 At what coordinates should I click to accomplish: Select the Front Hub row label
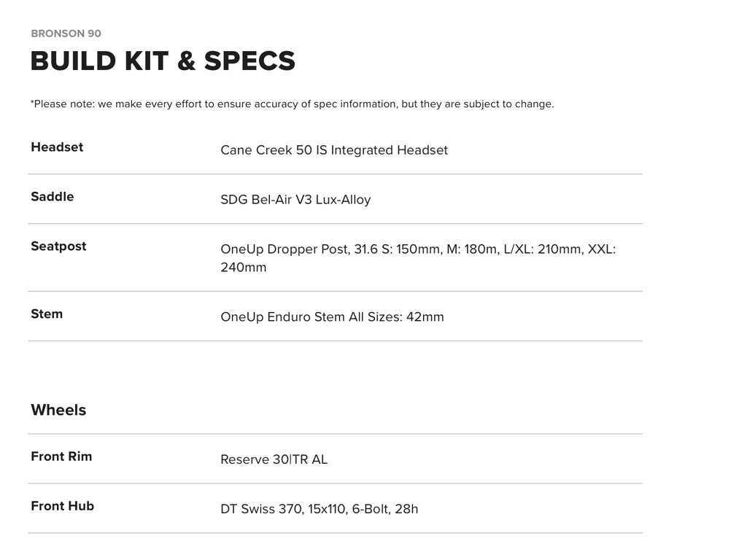coord(62,506)
